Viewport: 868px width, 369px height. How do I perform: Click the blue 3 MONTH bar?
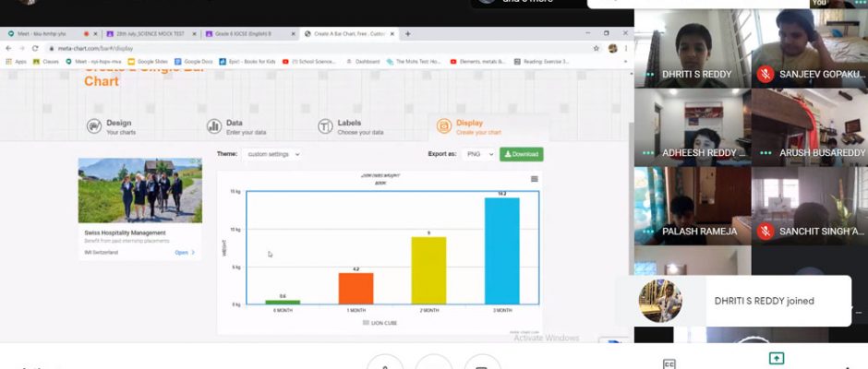coord(502,251)
